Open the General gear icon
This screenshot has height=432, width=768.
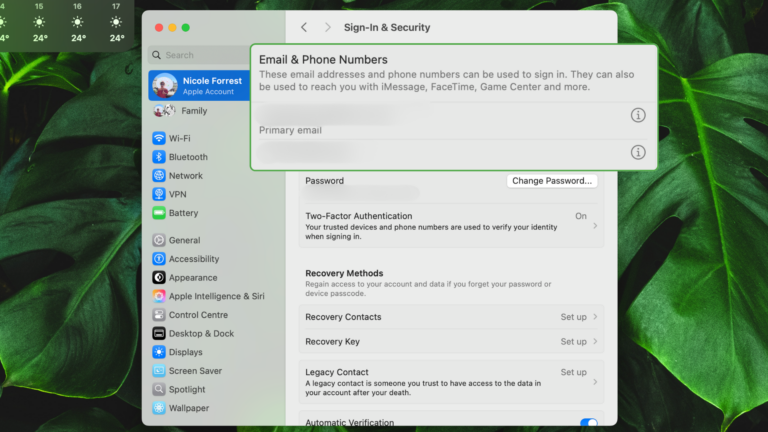[x=159, y=240]
